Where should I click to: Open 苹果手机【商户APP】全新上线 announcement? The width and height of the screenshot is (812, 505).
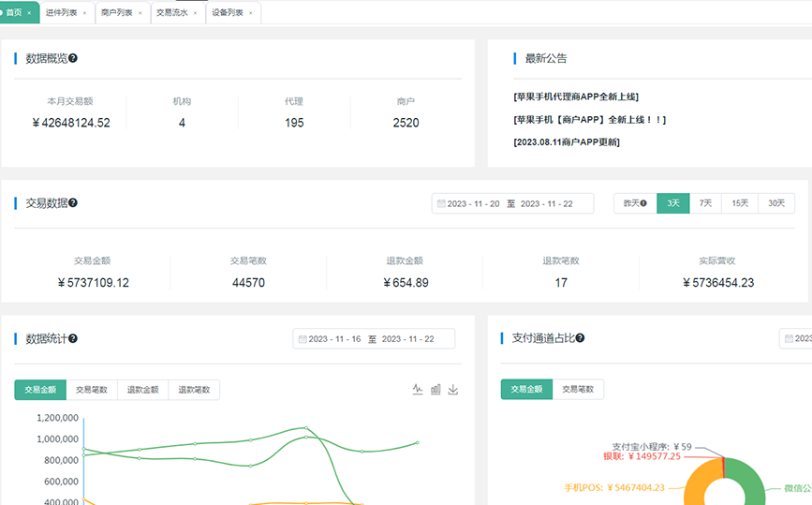[590, 120]
